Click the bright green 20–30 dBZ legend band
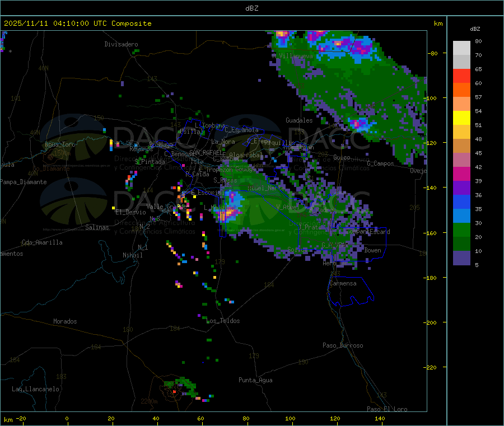This screenshot has height=426, width=504. [461, 230]
